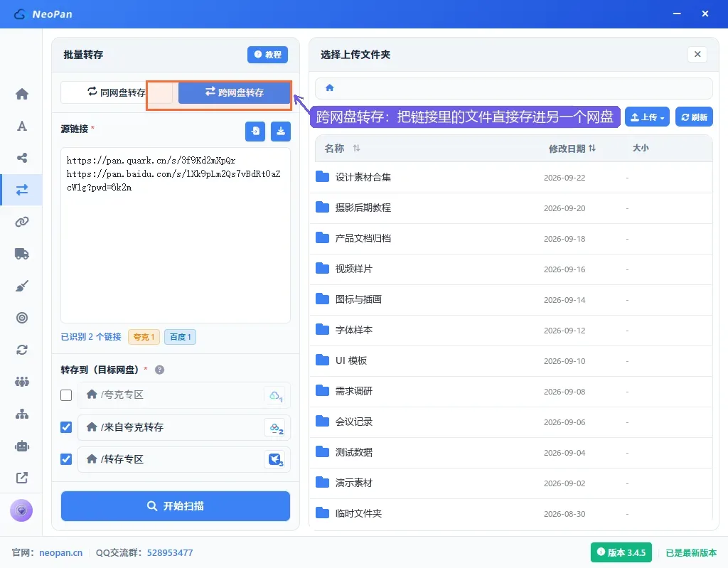
Task: Click the /来自夸克转存 path field
Action: click(x=184, y=427)
